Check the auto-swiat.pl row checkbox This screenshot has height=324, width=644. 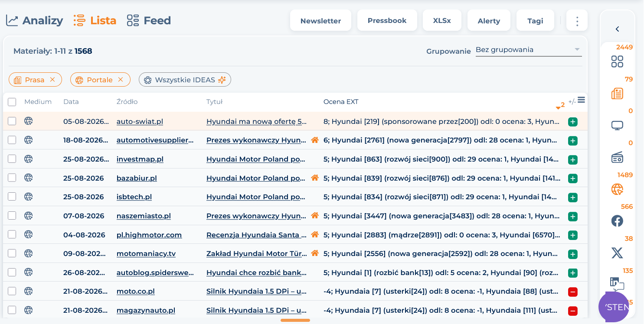coord(12,121)
